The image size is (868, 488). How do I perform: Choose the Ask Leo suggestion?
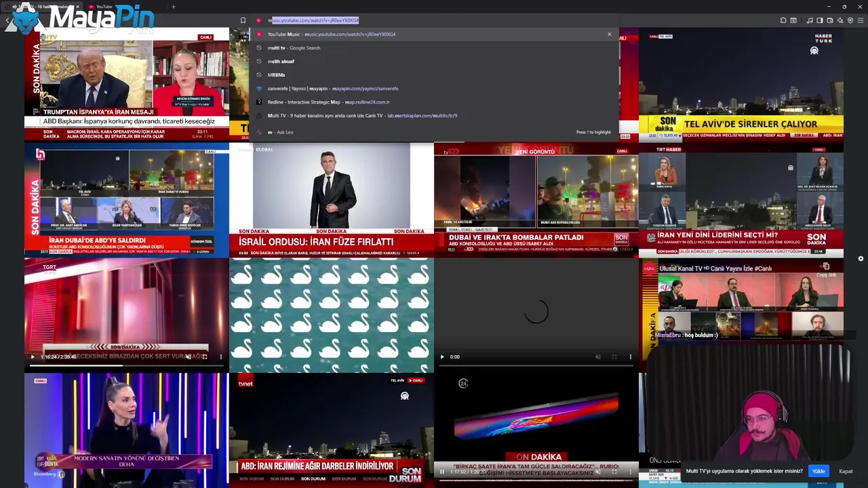[x=434, y=132]
